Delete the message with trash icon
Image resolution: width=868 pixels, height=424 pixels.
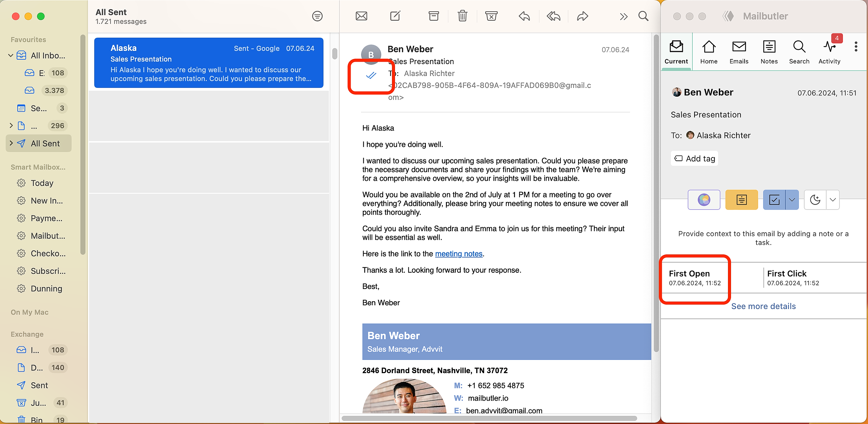point(462,16)
